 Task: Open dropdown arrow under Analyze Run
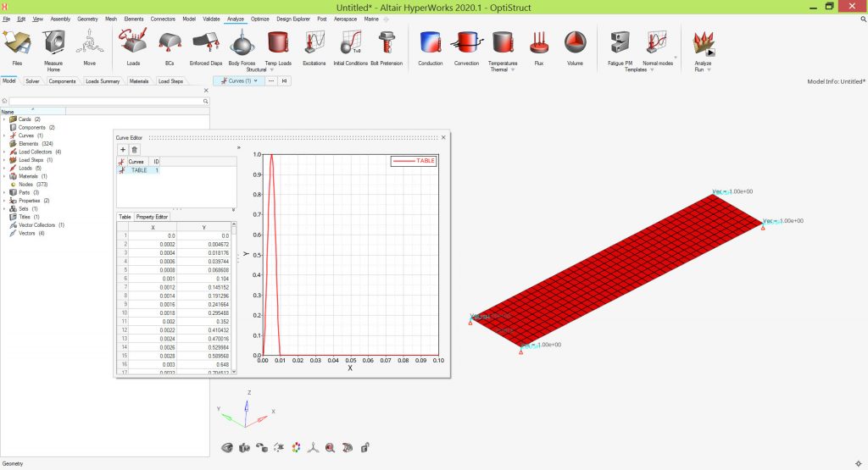pos(709,69)
